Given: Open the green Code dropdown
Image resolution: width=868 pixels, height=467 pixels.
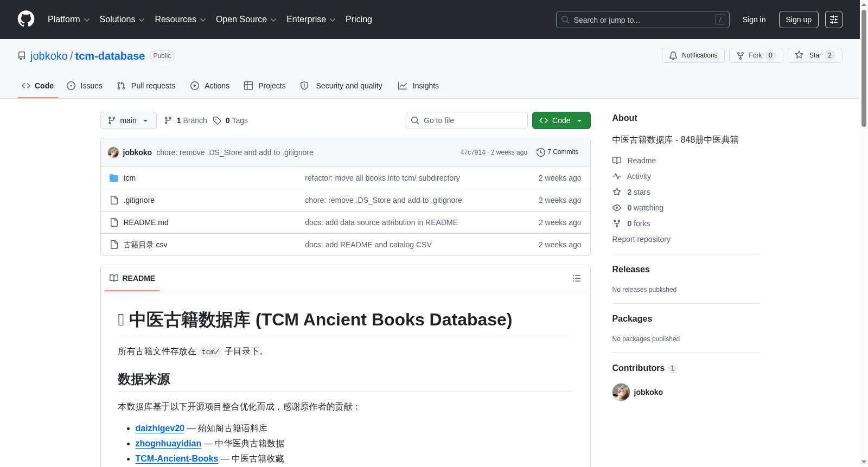Looking at the screenshot, I should tap(561, 120).
